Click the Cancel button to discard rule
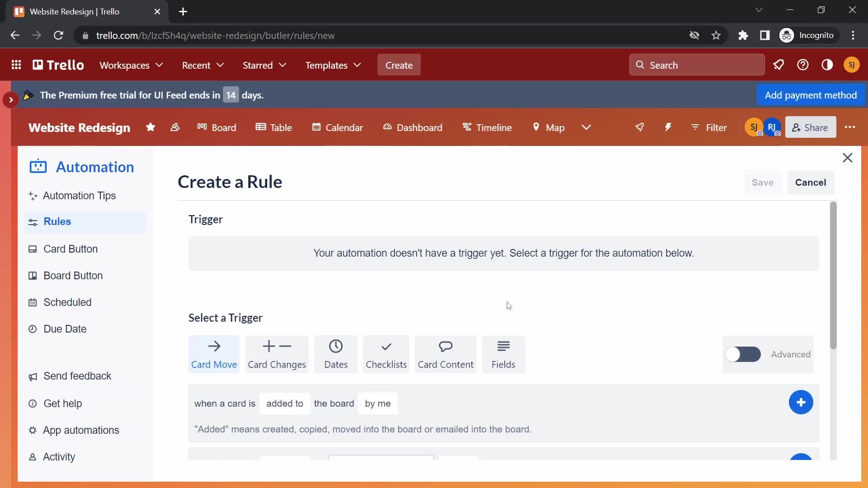 point(810,183)
